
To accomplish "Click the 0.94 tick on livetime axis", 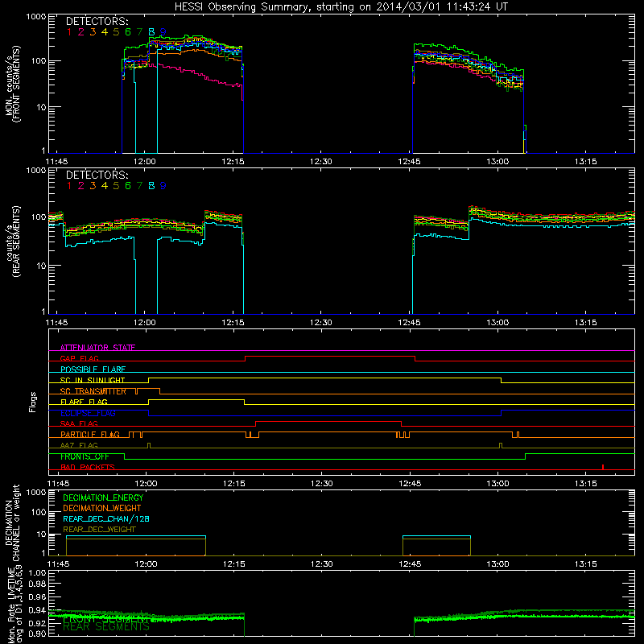I will click(38, 610).
